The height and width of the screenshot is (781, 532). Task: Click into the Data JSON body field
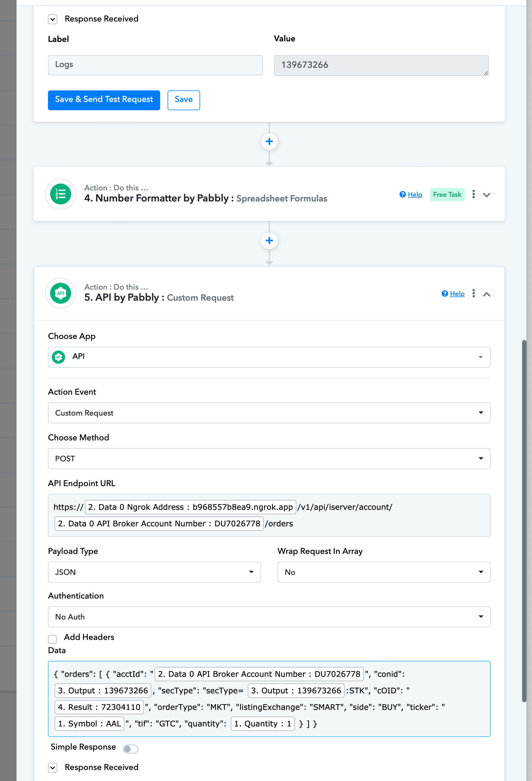pyautogui.click(x=269, y=699)
